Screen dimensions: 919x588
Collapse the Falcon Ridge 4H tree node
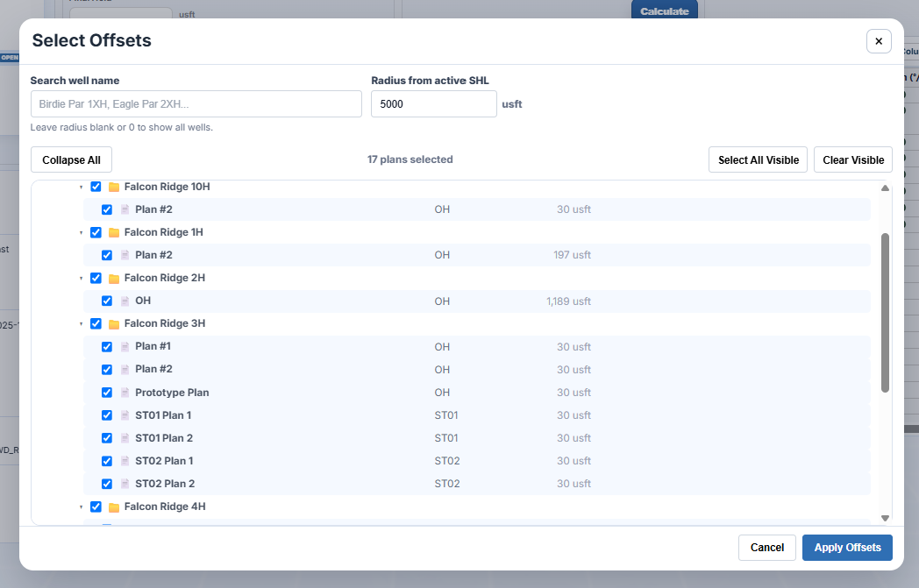pos(81,507)
